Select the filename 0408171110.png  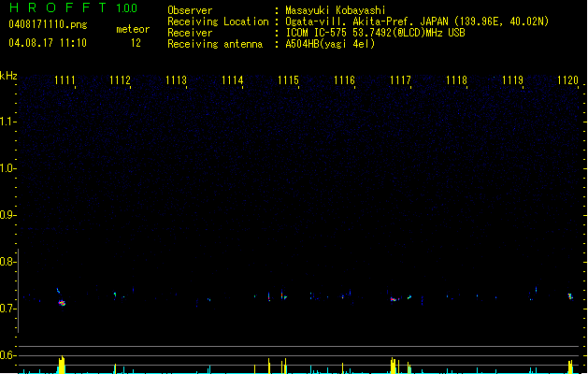(48, 25)
